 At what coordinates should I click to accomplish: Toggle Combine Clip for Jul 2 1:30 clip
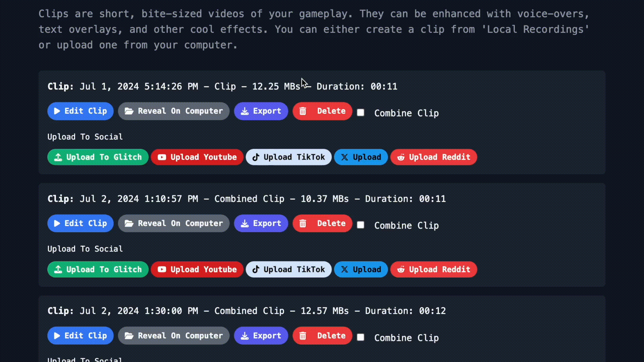pyautogui.click(x=361, y=337)
